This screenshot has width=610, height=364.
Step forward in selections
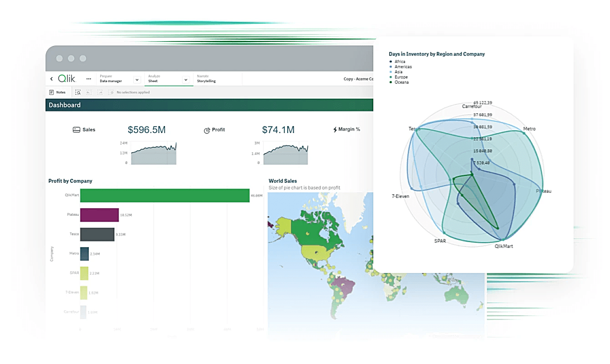coord(100,92)
